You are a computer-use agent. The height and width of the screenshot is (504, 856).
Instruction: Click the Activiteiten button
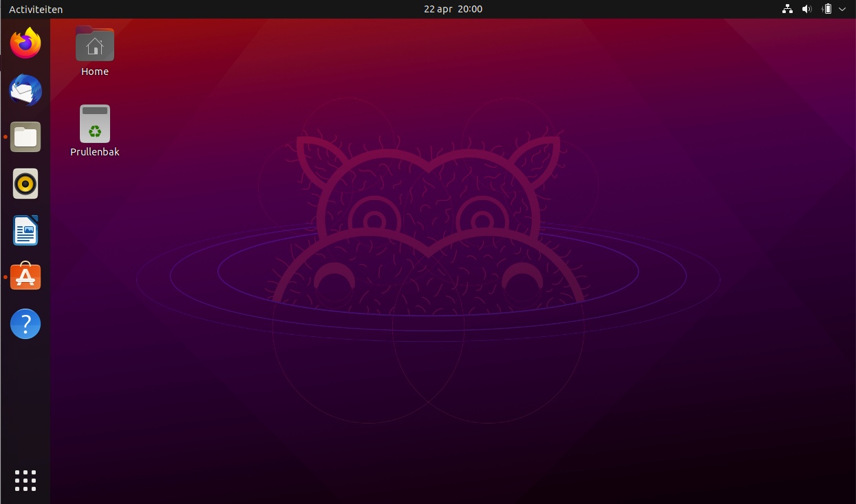pos(36,10)
